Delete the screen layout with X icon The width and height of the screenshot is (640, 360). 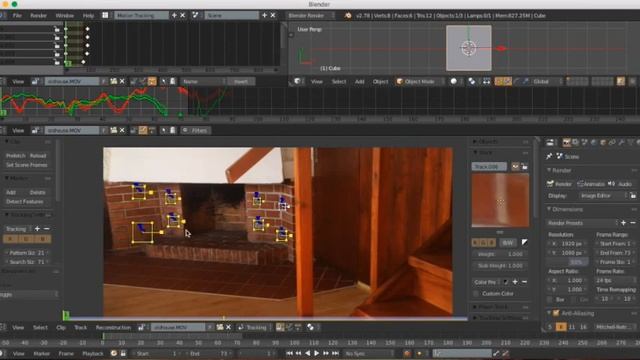click(x=182, y=16)
